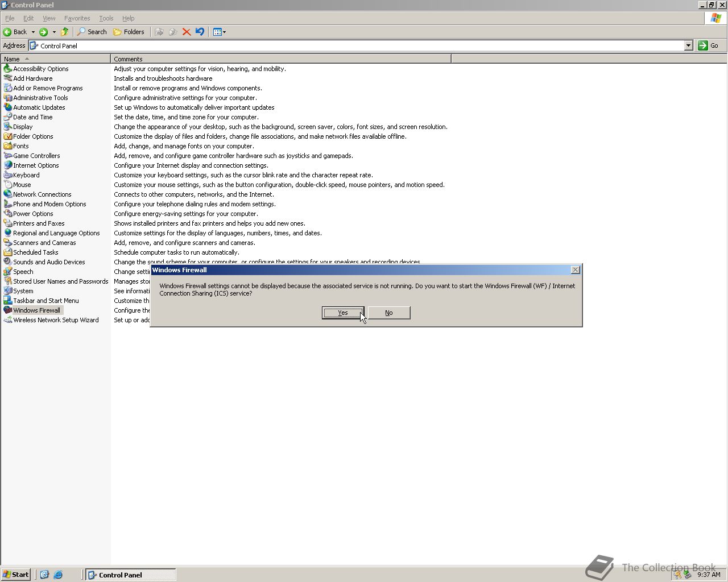Screen dimensions: 728x582
Task: Select the Windows Firewall item
Action: [x=36, y=310]
